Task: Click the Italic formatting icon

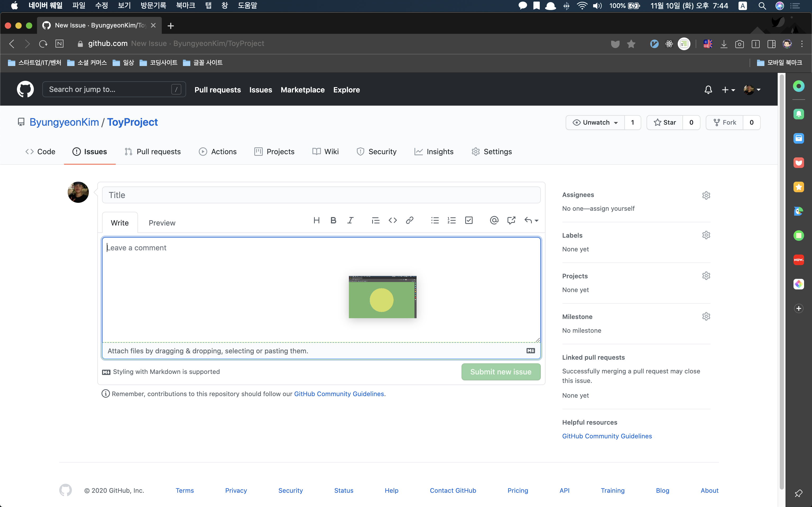Action: pyautogui.click(x=350, y=220)
